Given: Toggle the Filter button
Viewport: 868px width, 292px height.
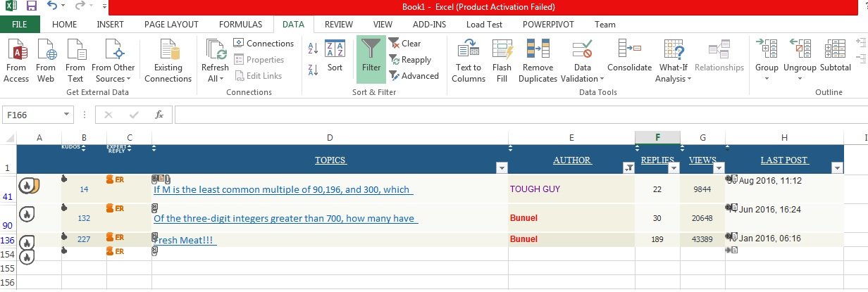Looking at the screenshot, I should coord(371,59).
